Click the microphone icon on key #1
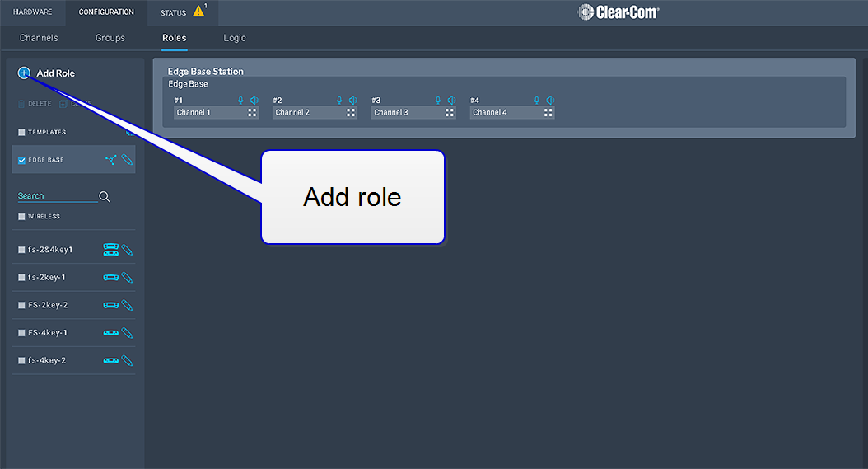 pyautogui.click(x=240, y=101)
